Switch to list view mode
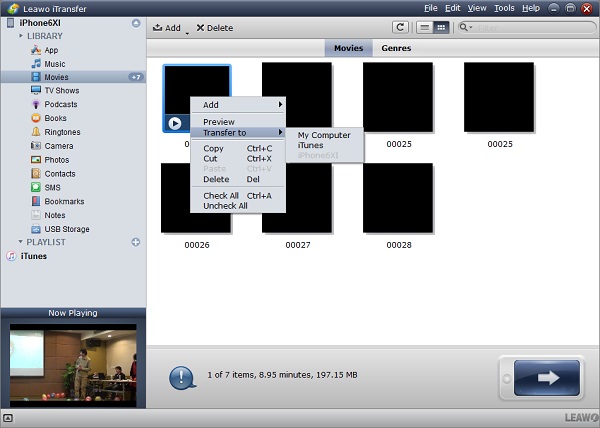Viewport: 600px width, 428px height. [x=425, y=28]
